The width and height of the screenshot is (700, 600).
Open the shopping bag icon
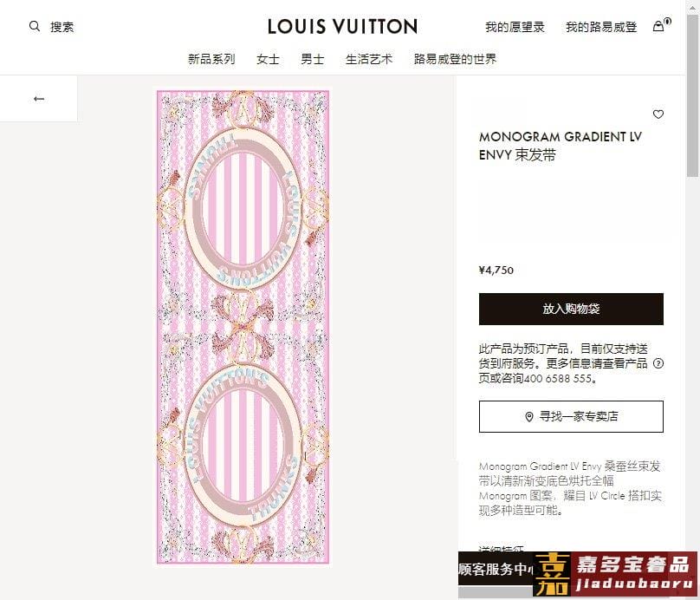(x=658, y=26)
